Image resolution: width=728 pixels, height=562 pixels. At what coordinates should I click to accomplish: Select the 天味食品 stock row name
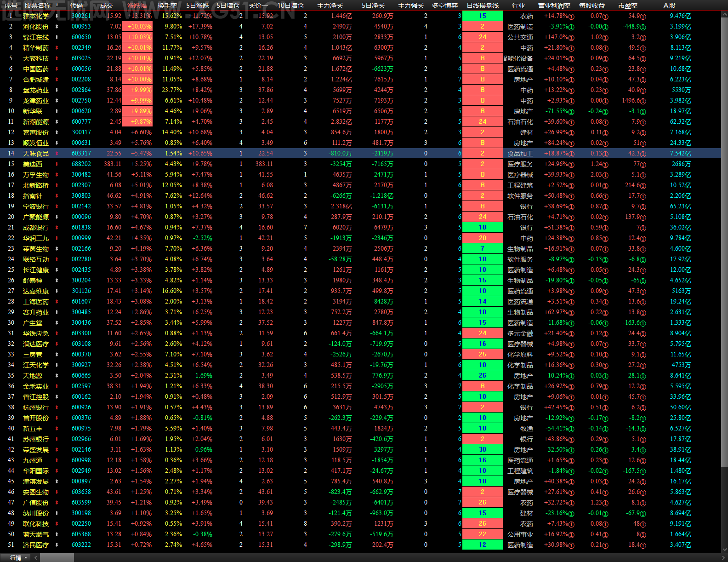(x=36, y=154)
